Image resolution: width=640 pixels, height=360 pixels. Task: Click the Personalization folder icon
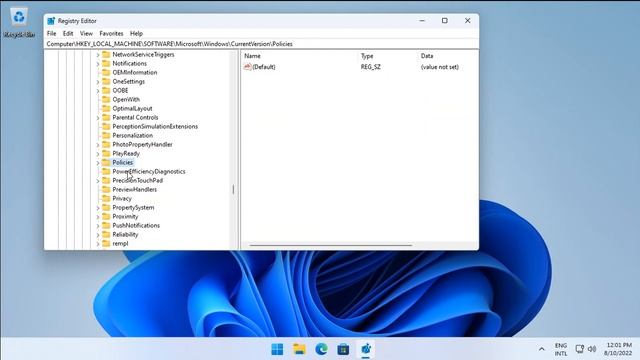(106, 135)
